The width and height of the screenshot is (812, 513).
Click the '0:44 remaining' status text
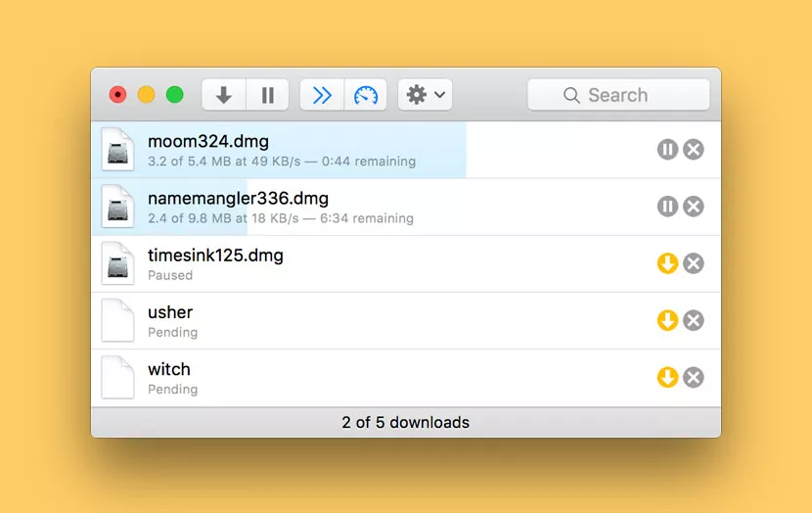click(x=369, y=162)
